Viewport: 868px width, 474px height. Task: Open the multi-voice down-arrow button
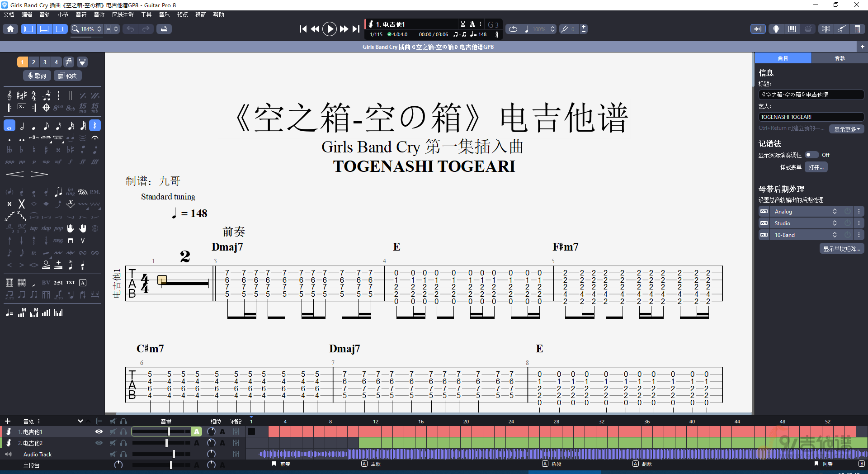tap(82, 62)
